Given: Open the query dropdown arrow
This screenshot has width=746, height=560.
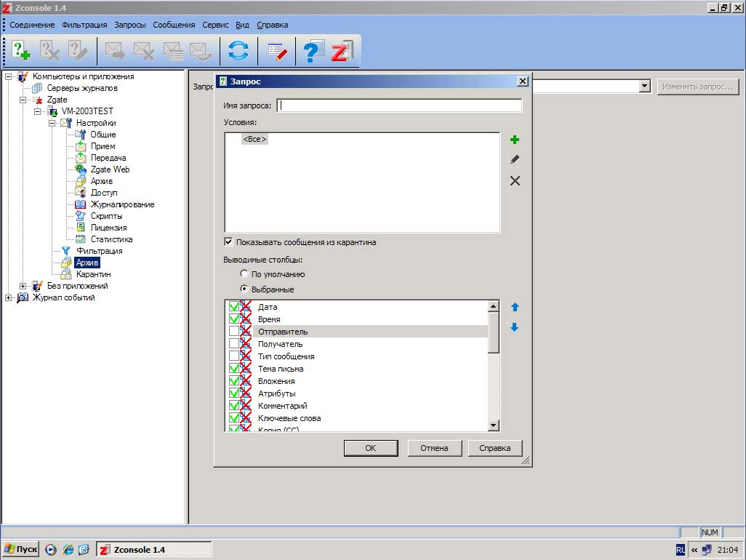Looking at the screenshot, I should tap(645, 86).
